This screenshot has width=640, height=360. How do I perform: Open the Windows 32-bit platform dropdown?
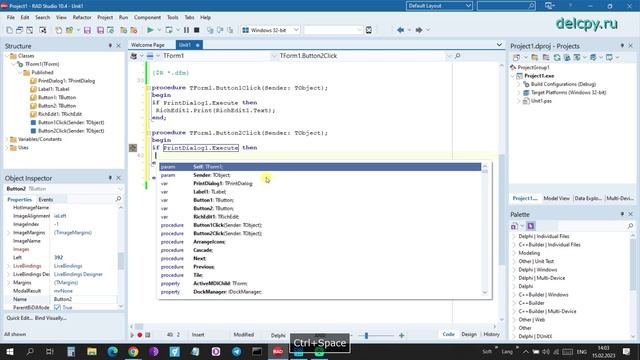click(x=296, y=30)
